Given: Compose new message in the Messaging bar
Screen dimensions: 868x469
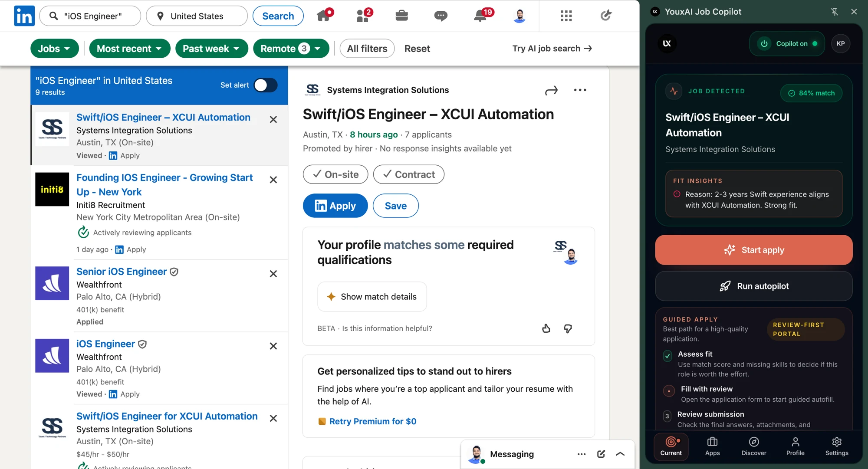Looking at the screenshot, I should (x=601, y=454).
